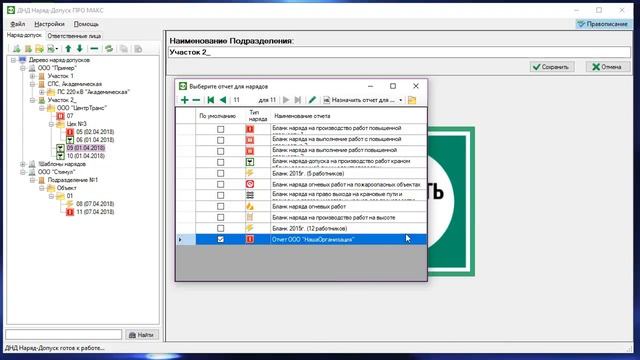This screenshot has width=640, height=360.
Task: Click the yellow folder icon in report dialog toolbar
Action: (412, 100)
